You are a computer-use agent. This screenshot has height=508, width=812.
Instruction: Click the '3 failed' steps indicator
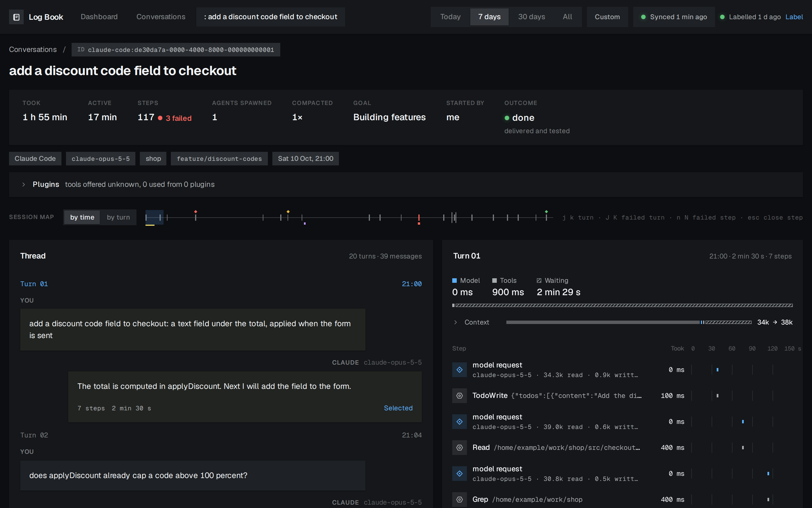(x=175, y=118)
